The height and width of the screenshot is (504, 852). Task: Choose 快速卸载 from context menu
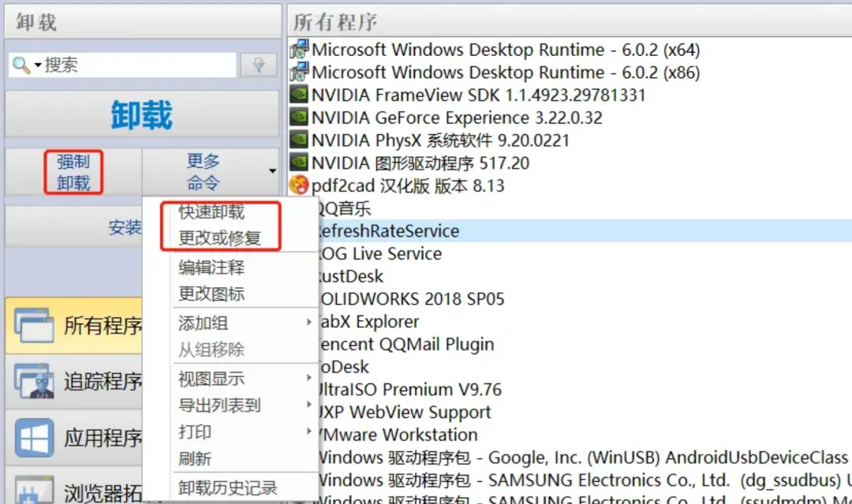tap(211, 212)
